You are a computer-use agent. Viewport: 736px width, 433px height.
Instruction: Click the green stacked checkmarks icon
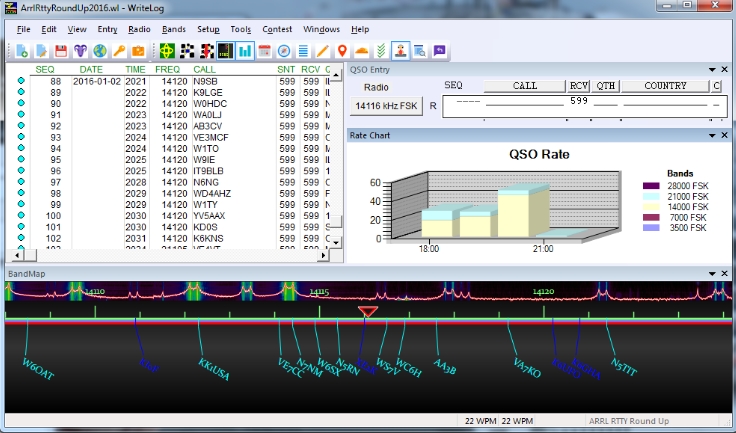tap(381, 51)
